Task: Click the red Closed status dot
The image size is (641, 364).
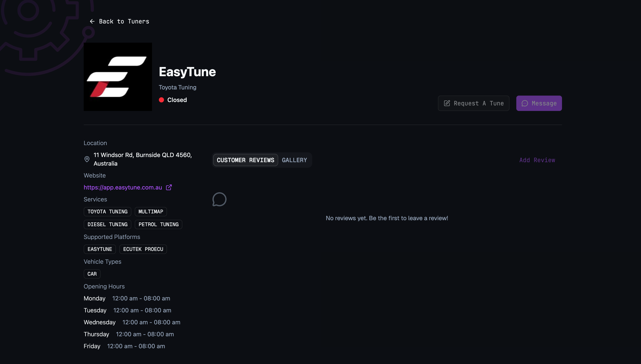Action: pyautogui.click(x=162, y=100)
